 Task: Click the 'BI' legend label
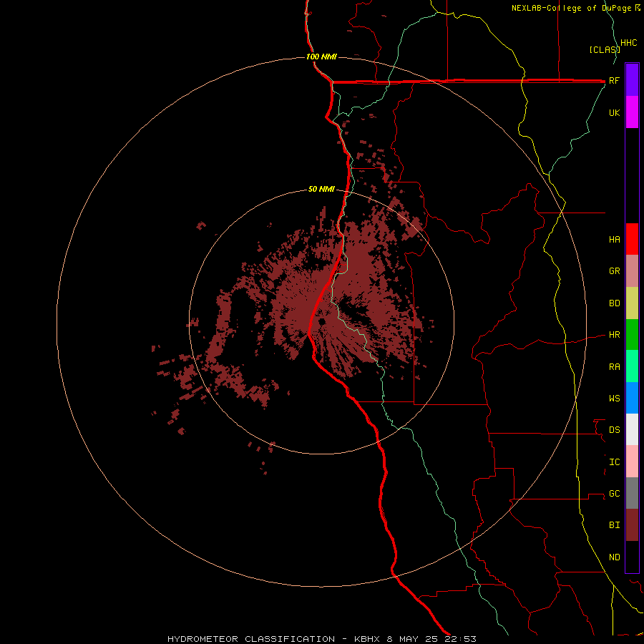click(614, 525)
